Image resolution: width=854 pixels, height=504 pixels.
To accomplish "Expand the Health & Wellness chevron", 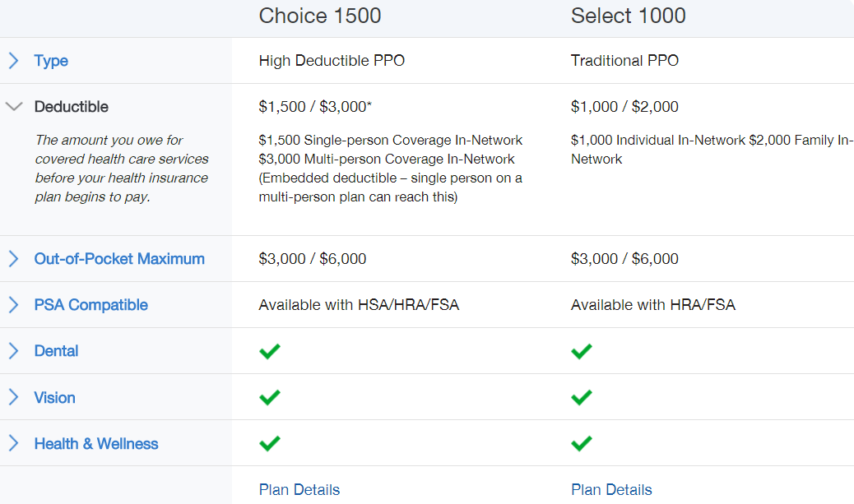I will coord(13,444).
